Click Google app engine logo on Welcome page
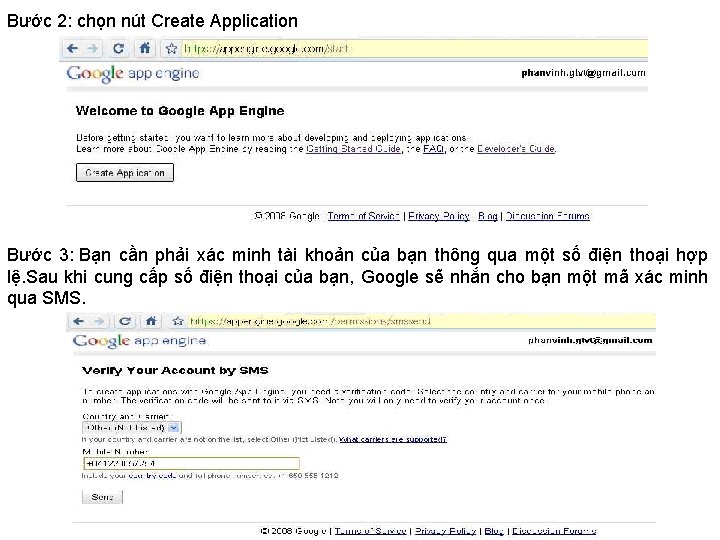The height and width of the screenshot is (540, 720). coord(133,73)
